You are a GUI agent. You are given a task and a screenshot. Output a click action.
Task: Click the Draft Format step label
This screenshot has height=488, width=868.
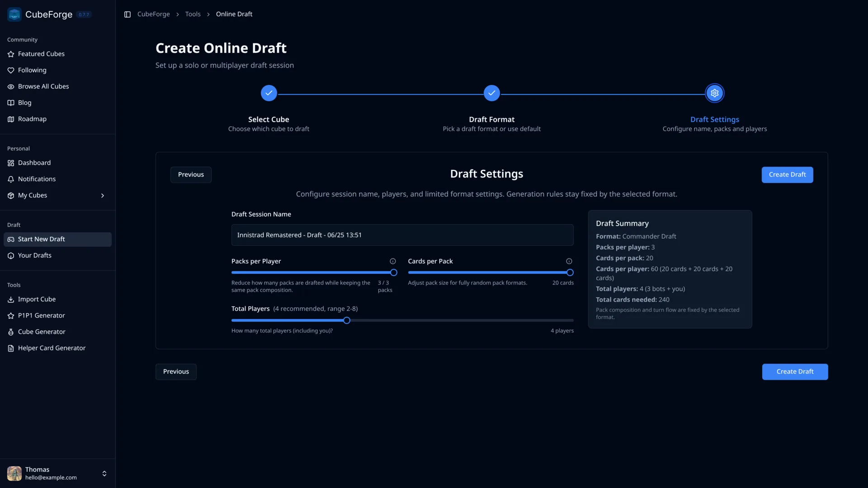coord(492,120)
